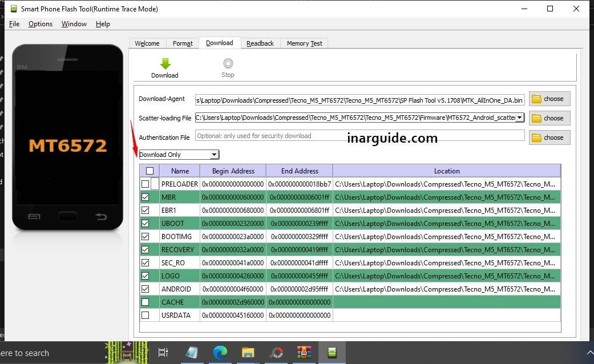Screen dimensions: 594x364
Task: Uncheck the ANDROID partition checkbox
Action: coord(145,289)
